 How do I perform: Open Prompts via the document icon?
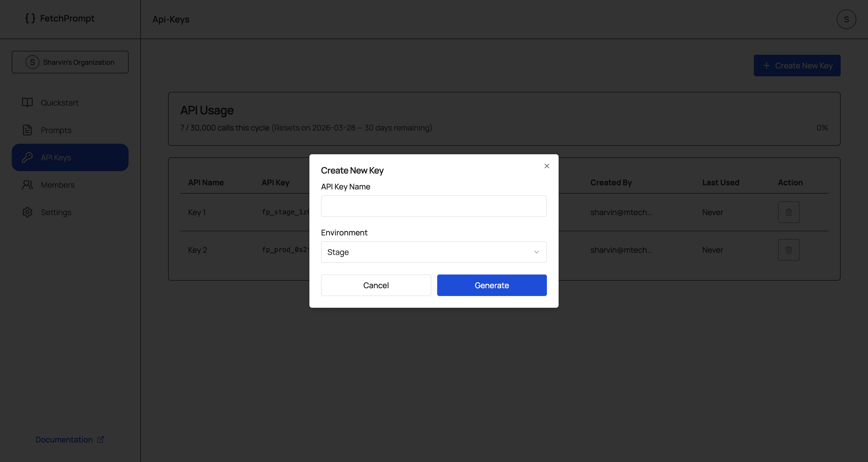point(27,130)
